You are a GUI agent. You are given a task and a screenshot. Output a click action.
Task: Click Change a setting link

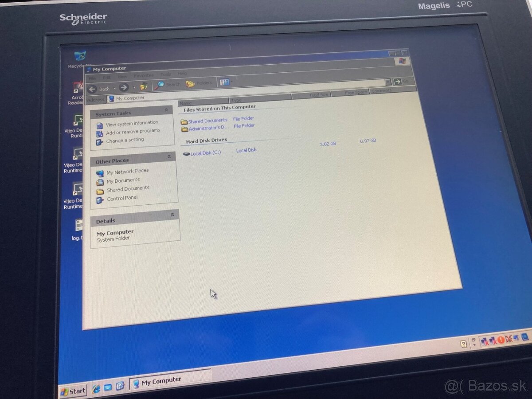(x=125, y=140)
